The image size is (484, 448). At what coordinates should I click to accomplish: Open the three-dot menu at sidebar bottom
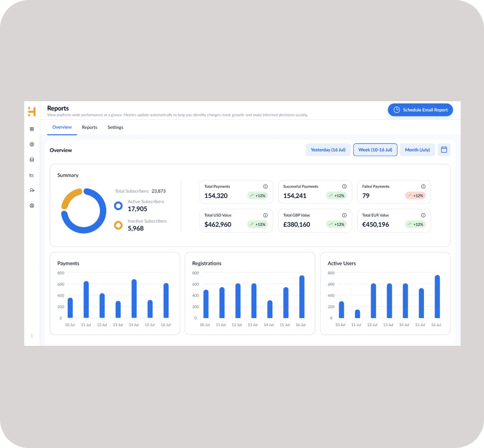[32, 336]
